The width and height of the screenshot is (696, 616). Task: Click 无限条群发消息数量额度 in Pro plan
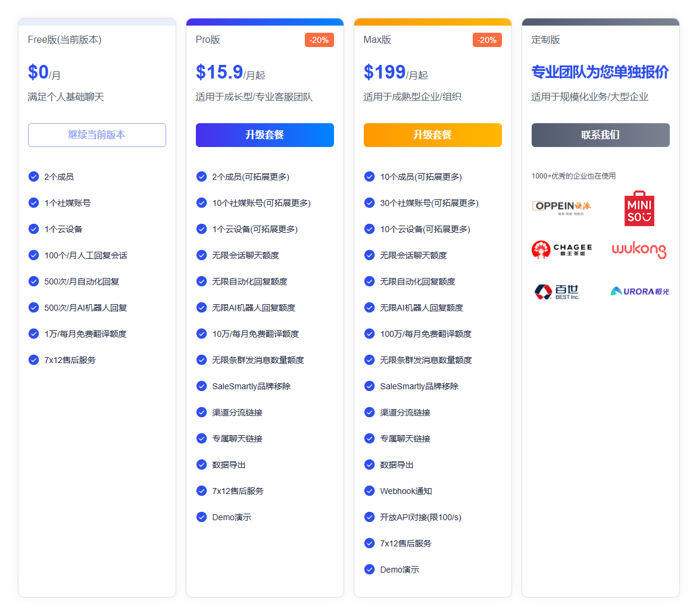pyautogui.click(x=258, y=360)
